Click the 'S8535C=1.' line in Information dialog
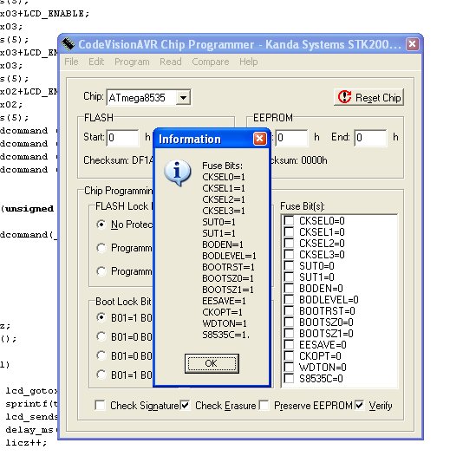 click(225, 335)
